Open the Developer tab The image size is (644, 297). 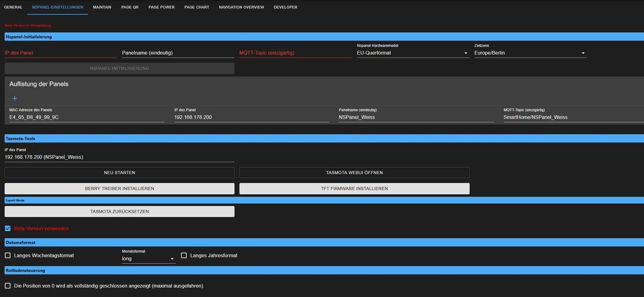click(x=285, y=8)
